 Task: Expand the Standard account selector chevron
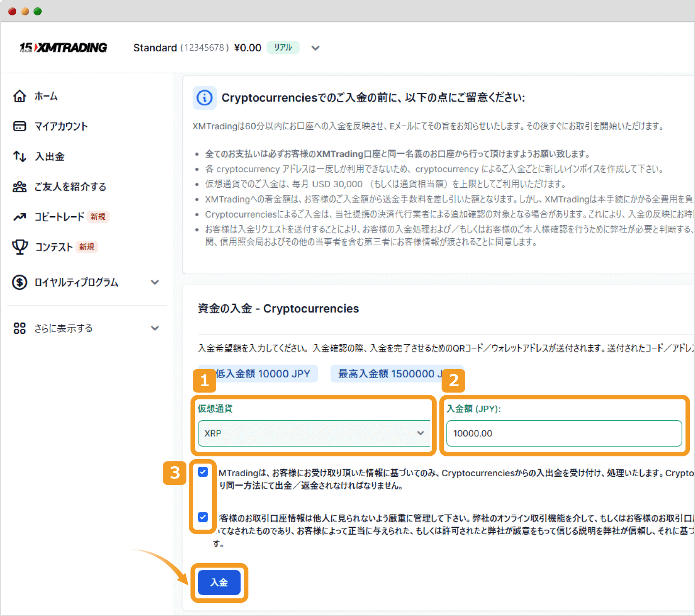[x=315, y=48]
